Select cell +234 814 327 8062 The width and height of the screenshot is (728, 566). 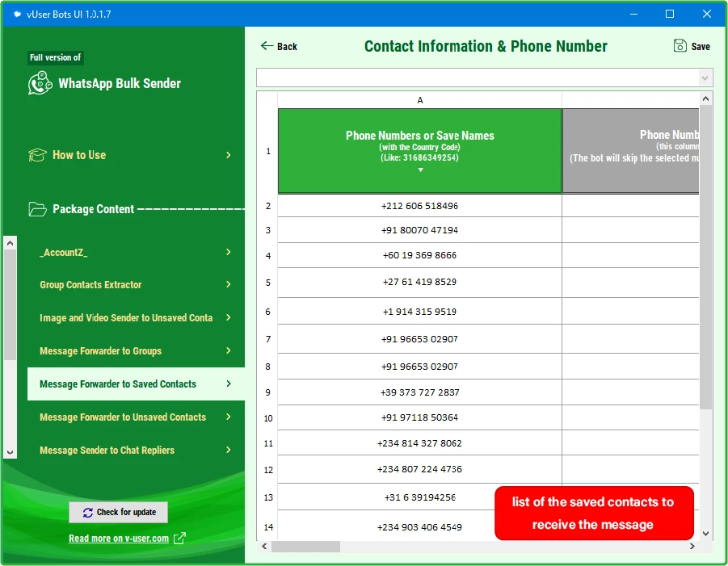tap(419, 443)
